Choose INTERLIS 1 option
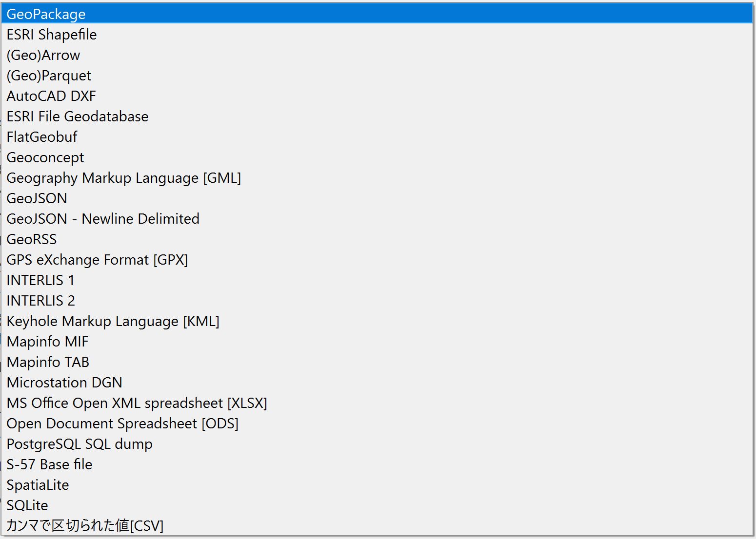 (377, 280)
